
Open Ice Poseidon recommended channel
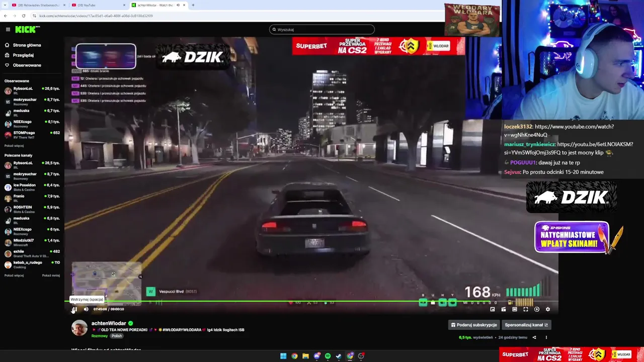(x=32, y=187)
